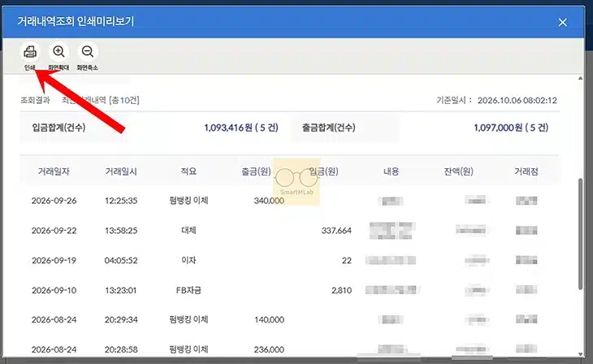Click the scrollbar up arrow

click(581, 78)
